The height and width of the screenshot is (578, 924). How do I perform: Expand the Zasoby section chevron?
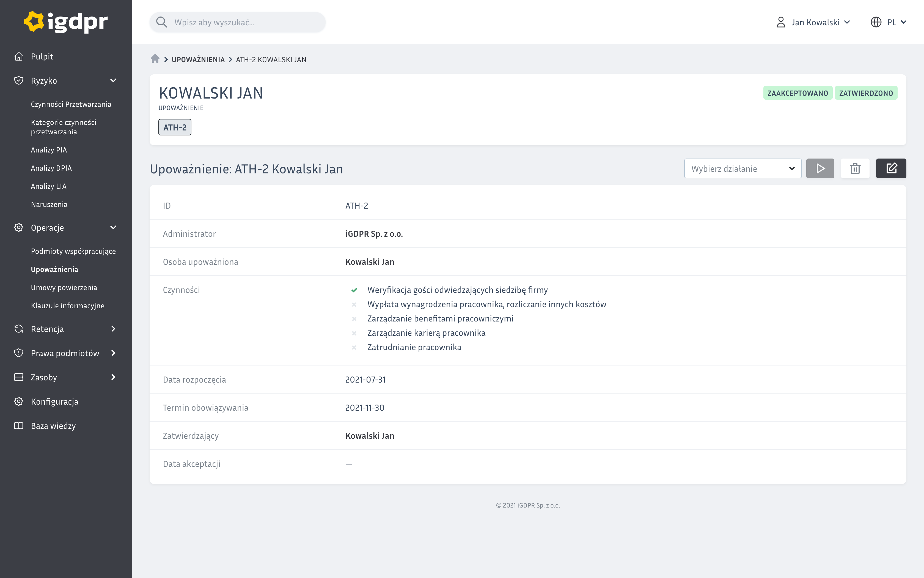coord(113,377)
